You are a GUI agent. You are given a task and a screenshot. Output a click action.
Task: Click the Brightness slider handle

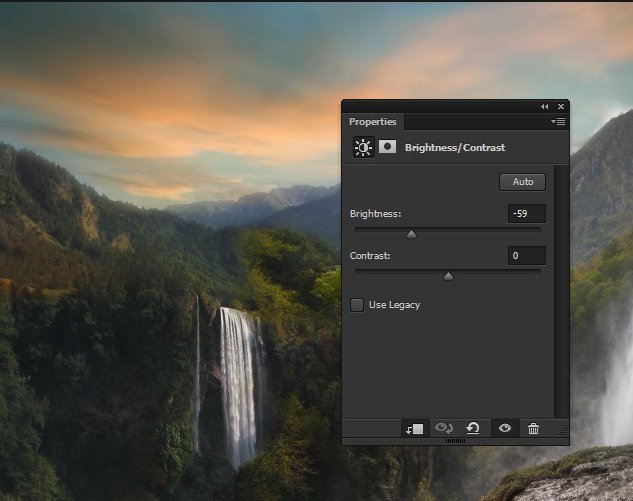411,234
